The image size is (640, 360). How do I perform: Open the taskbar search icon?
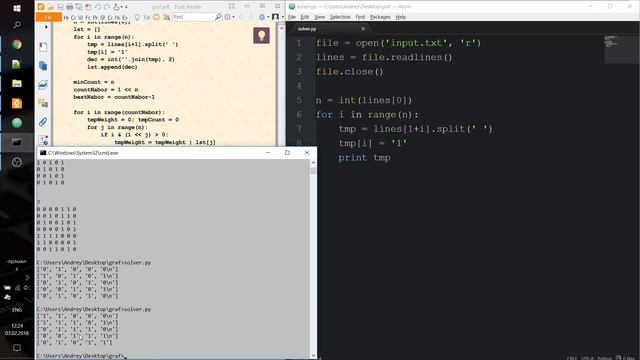tap(17, 25)
